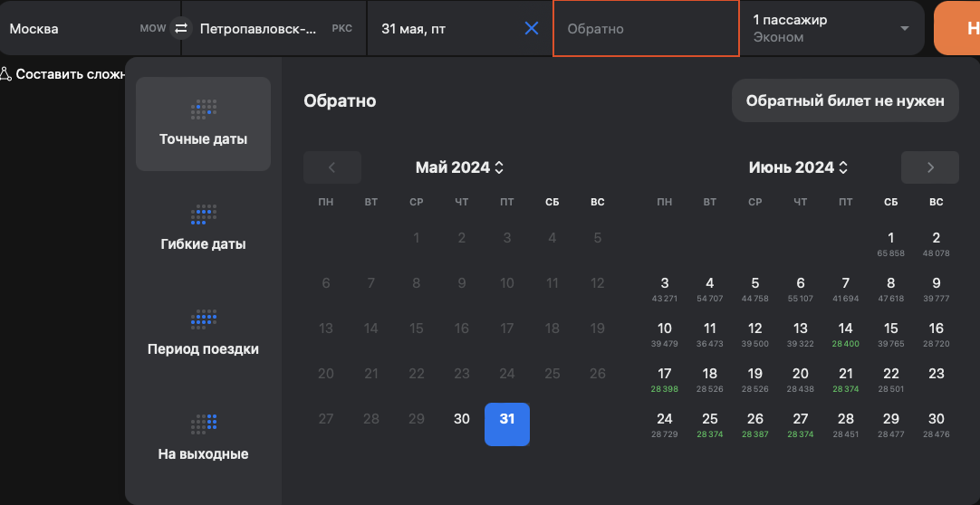Select June 29 priced 28 477
Viewport: 980px width, 505px height.
point(890,424)
